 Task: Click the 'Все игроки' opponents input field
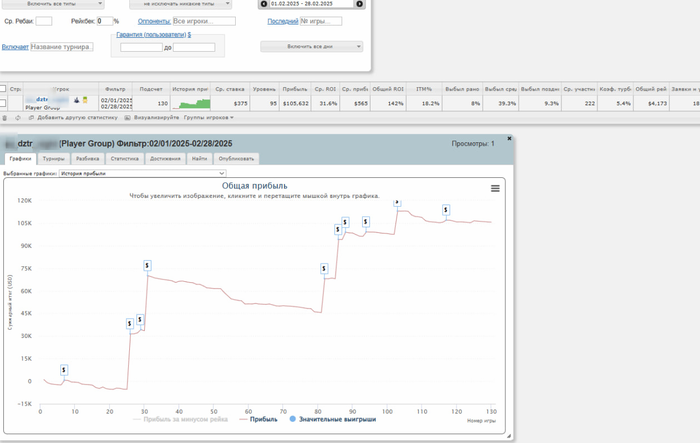coord(204,21)
